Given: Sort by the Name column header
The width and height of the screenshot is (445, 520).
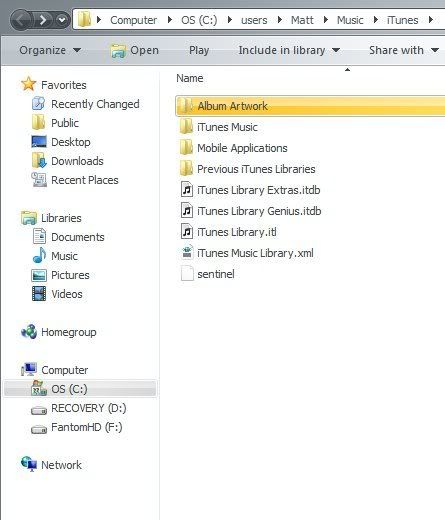Looking at the screenshot, I should point(190,78).
